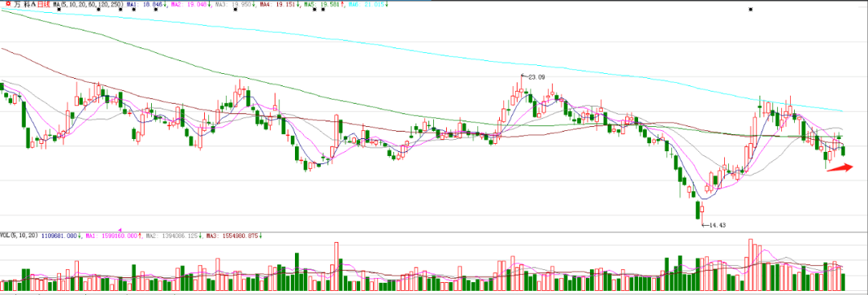The image size is (868, 295).
Task: Click the red circle icon before 万科A
Action: point(8,3)
